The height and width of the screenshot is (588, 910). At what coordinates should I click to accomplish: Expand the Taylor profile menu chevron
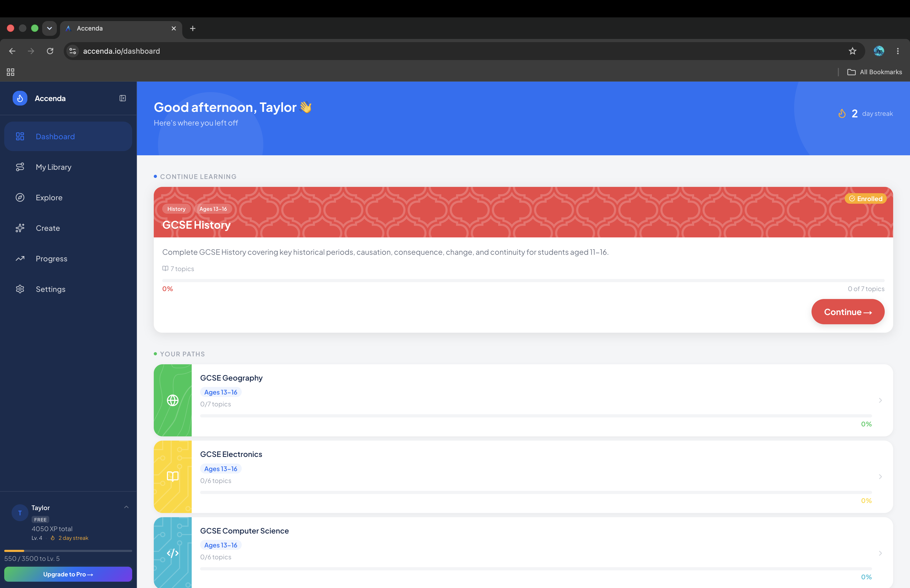pyautogui.click(x=126, y=507)
